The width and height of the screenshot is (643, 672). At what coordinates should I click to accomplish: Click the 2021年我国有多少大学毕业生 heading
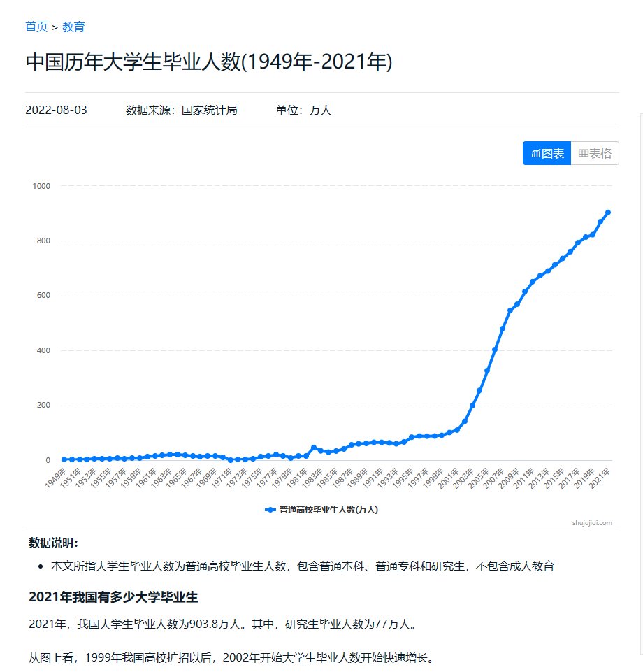(x=113, y=597)
